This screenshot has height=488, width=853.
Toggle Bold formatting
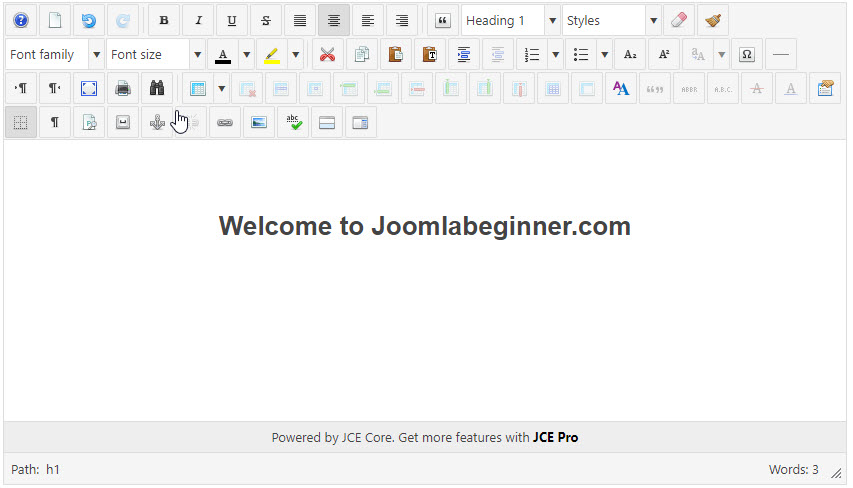click(x=164, y=21)
